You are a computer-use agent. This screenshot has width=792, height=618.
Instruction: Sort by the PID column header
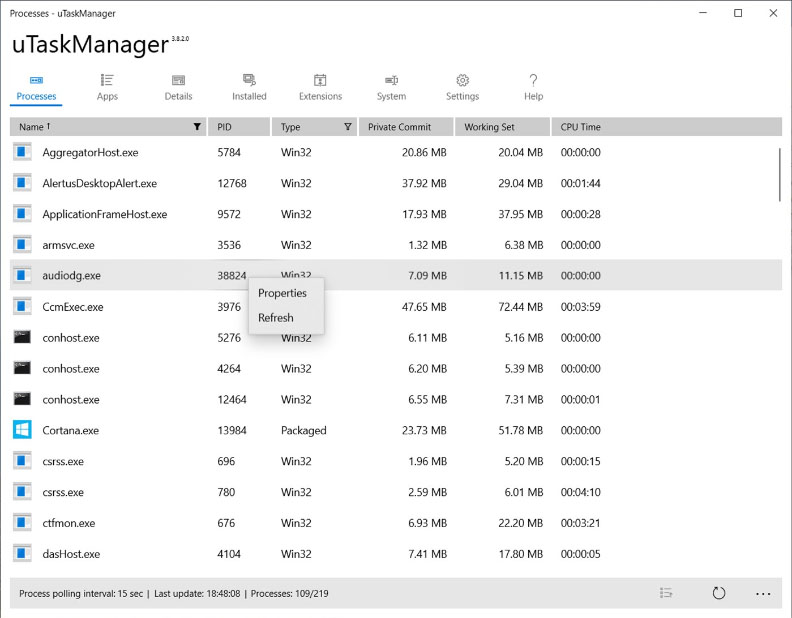tap(239, 127)
